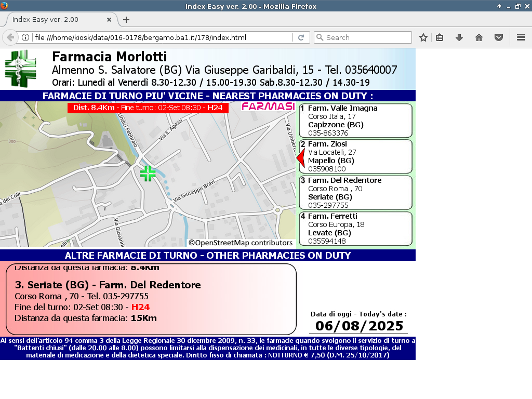532x399 pixels.
Task: Open the Firefox downloads arrow icon
Action: tap(459, 37)
